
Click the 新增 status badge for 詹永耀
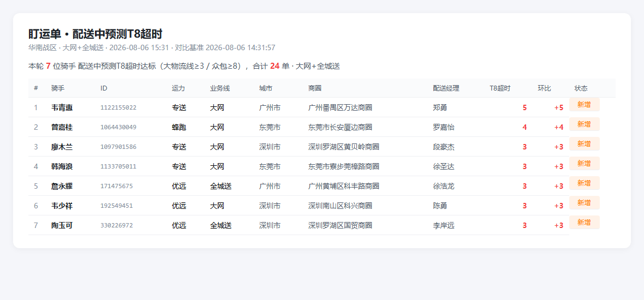584,183
